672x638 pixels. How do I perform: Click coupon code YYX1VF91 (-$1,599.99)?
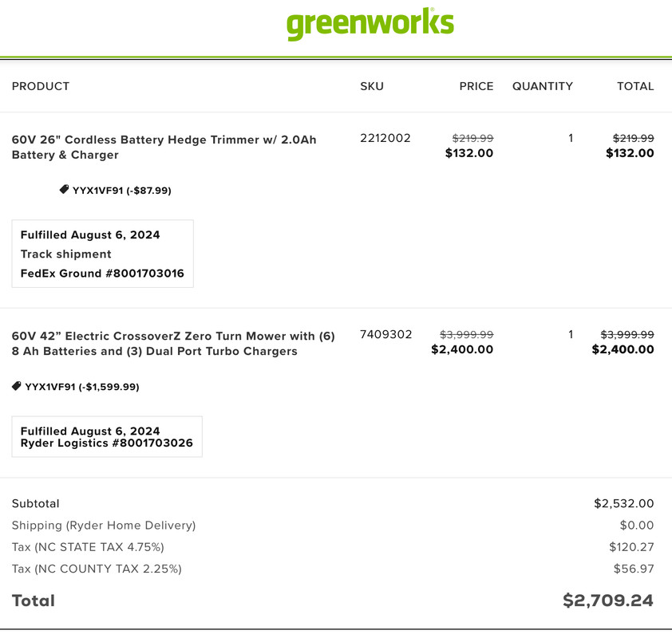click(82, 387)
